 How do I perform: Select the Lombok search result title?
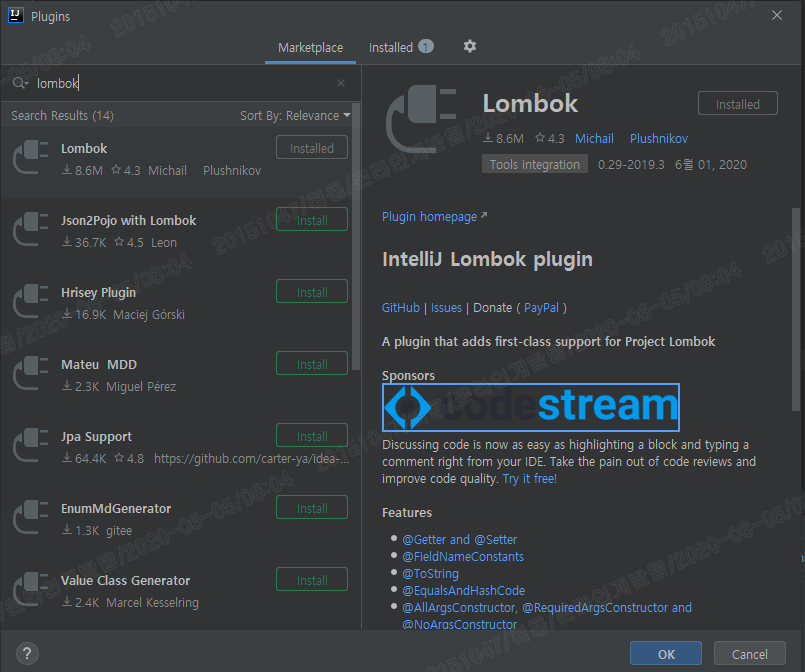point(84,148)
